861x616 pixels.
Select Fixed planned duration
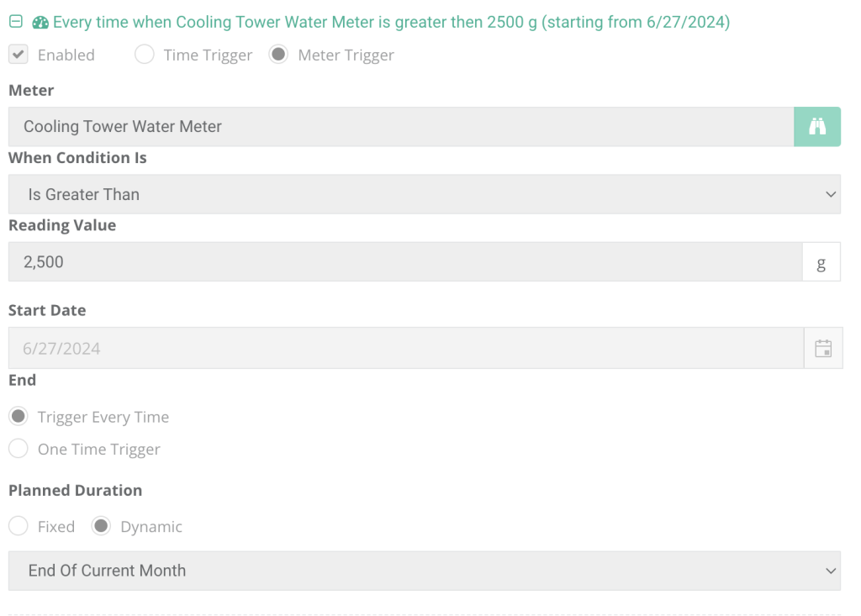pos(18,527)
